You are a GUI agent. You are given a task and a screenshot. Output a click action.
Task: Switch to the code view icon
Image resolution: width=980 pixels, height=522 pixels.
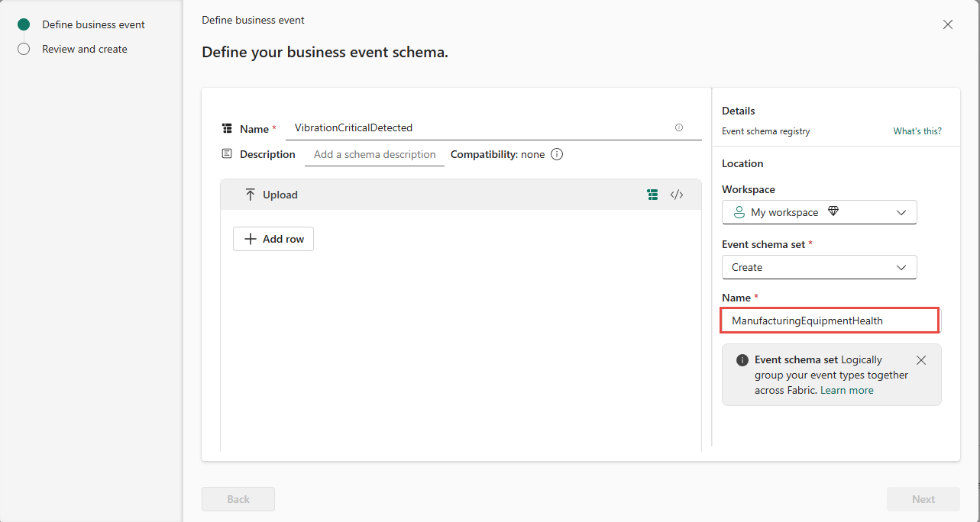pos(677,195)
